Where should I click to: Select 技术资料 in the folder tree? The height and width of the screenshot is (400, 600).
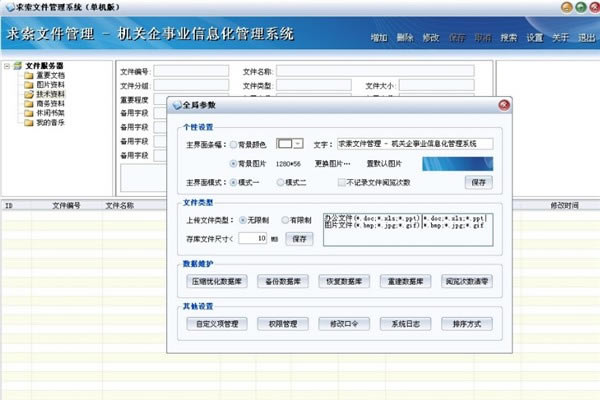click(x=51, y=94)
